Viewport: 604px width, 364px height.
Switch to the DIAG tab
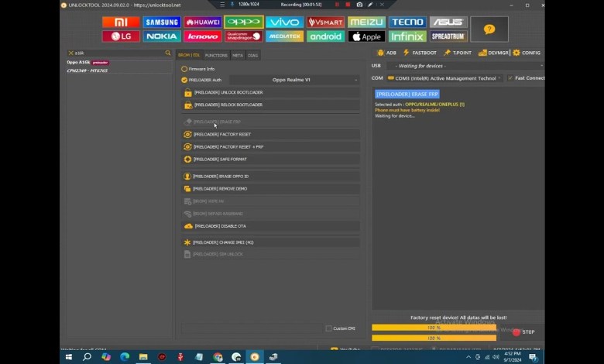click(252, 55)
